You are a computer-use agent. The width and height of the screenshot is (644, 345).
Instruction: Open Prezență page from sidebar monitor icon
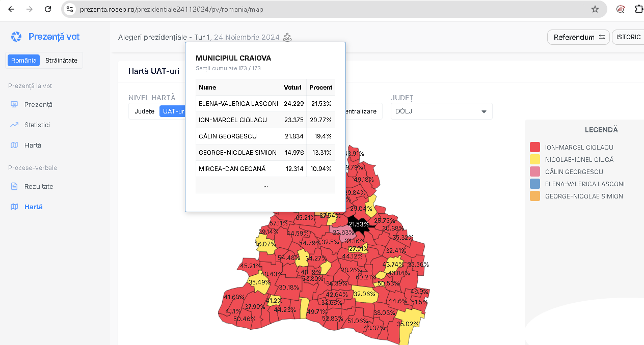pyautogui.click(x=15, y=104)
